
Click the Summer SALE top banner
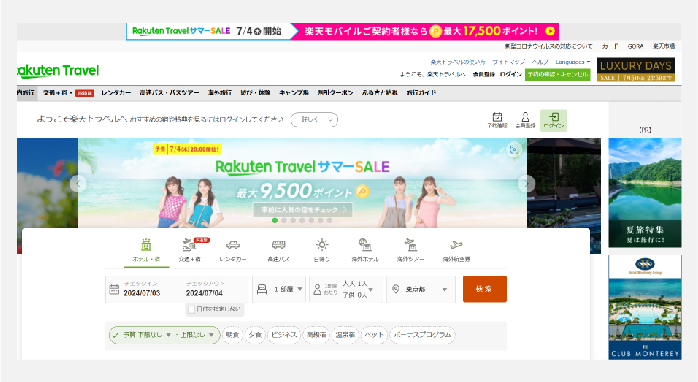tap(343, 31)
